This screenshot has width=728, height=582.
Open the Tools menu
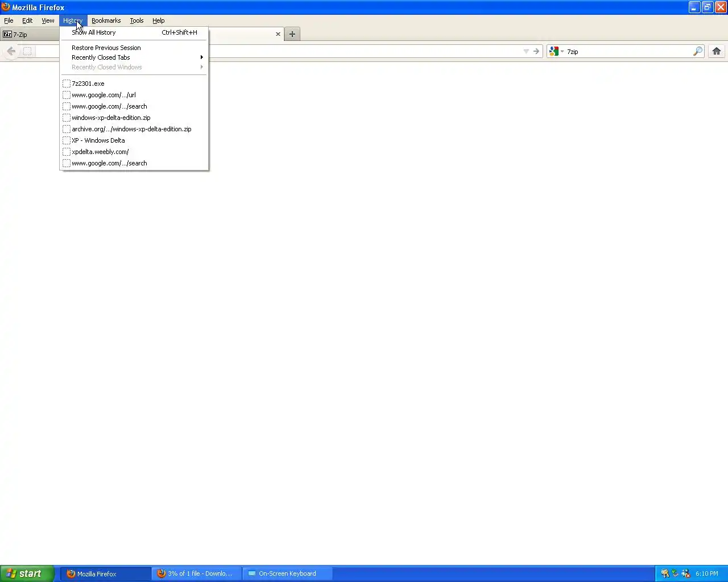click(x=136, y=20)
